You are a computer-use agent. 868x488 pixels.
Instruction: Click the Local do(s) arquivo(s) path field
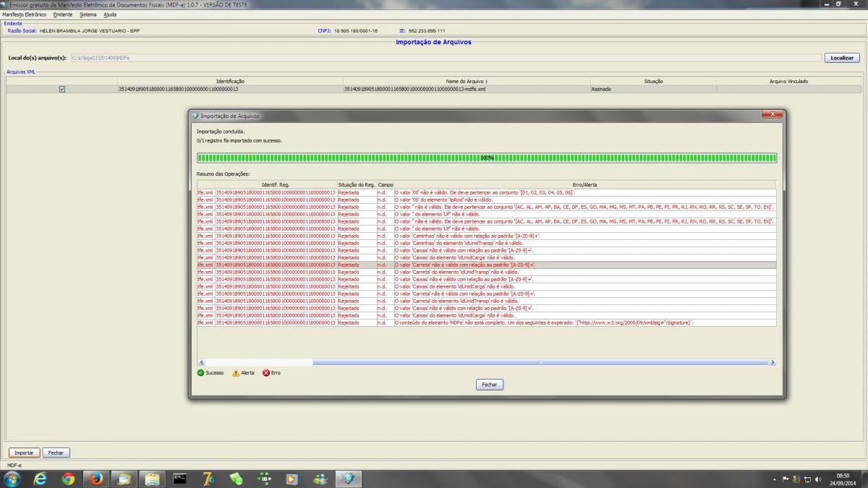coord(446,58)
